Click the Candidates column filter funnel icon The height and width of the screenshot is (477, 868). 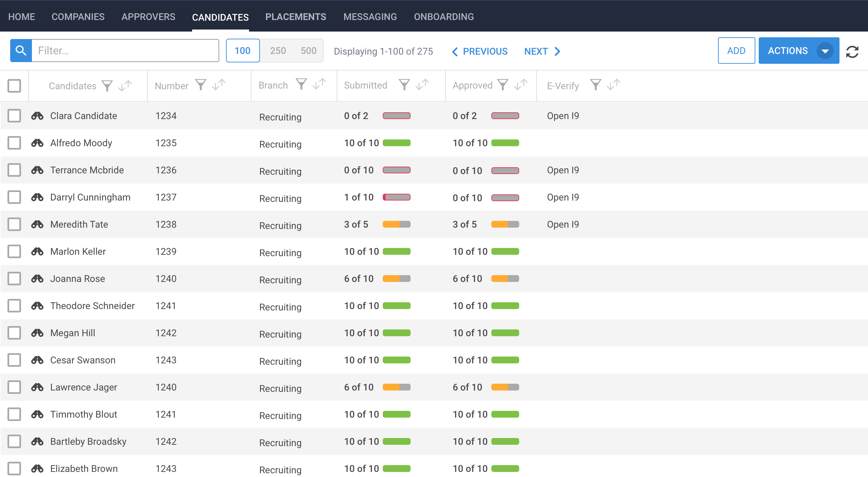pos(107,86)
